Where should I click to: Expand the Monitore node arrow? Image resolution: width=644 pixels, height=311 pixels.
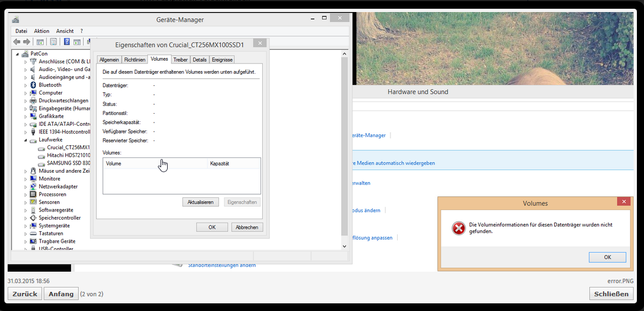click(x=26, y=179)
